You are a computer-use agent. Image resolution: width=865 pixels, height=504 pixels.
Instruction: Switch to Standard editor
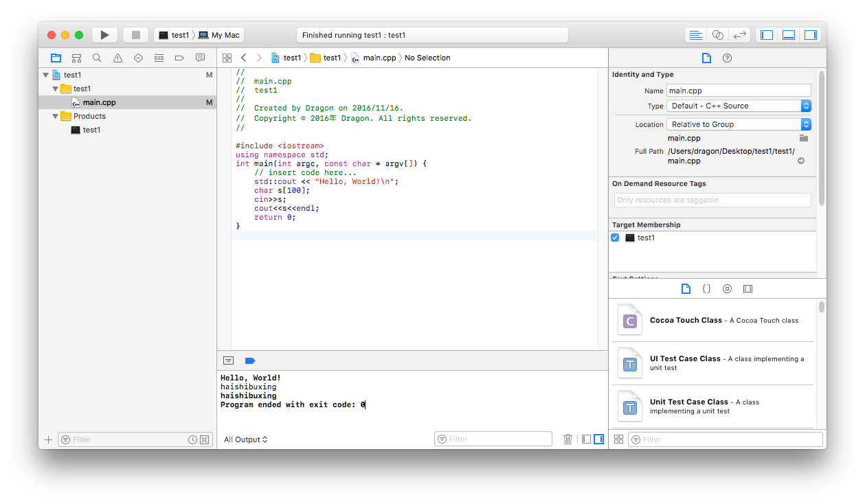(696, 35)
